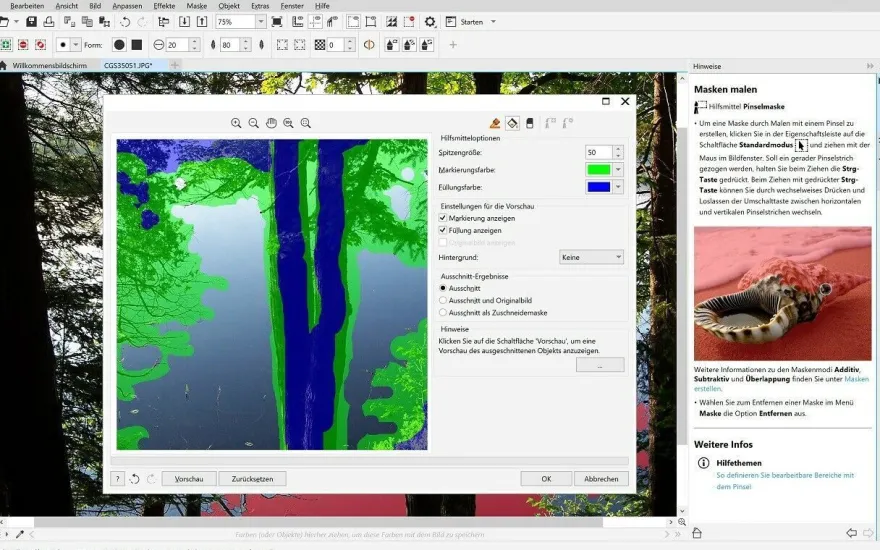Select the overlap mask mode icon
This screenshot has width=880, height=550.
pyautogui.click(x=40, y=44)
